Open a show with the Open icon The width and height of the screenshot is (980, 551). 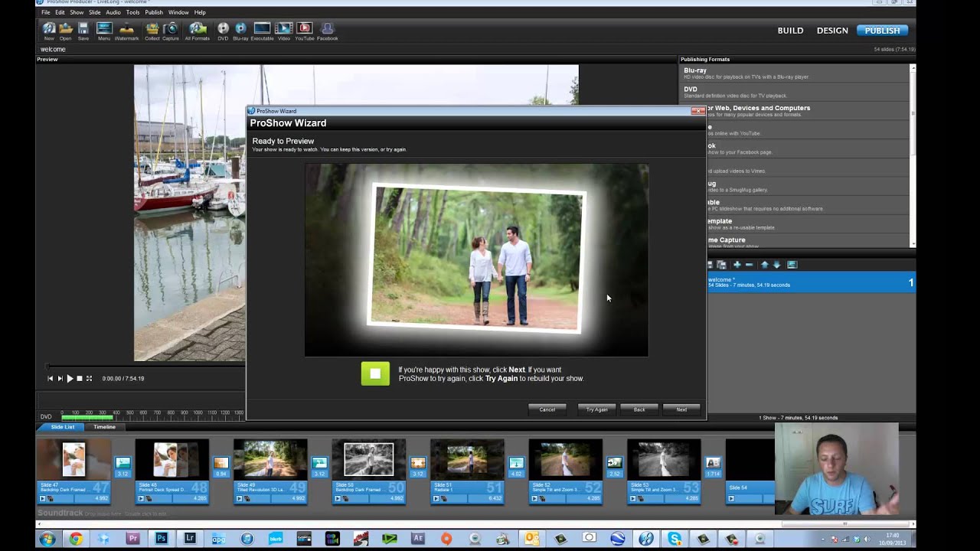pyautogui.click(x=65, y=29)
